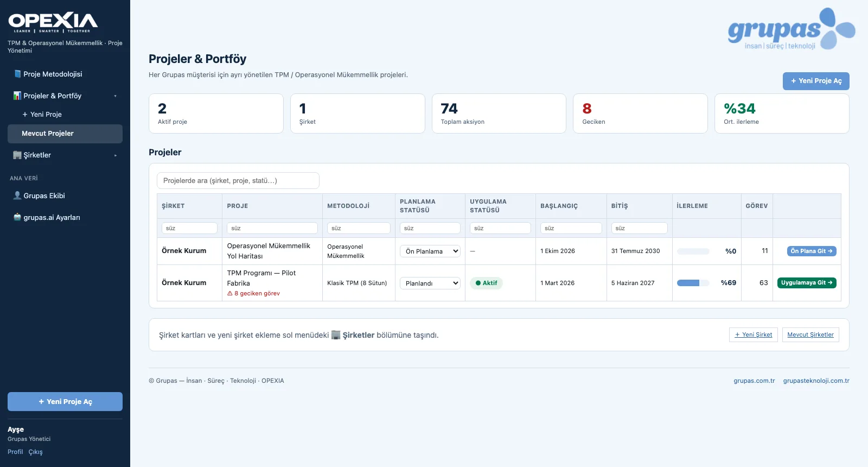Open grupasteknoloji.com.tr footer link
This screenshot has width=868, height=467.
pos(816,381)
